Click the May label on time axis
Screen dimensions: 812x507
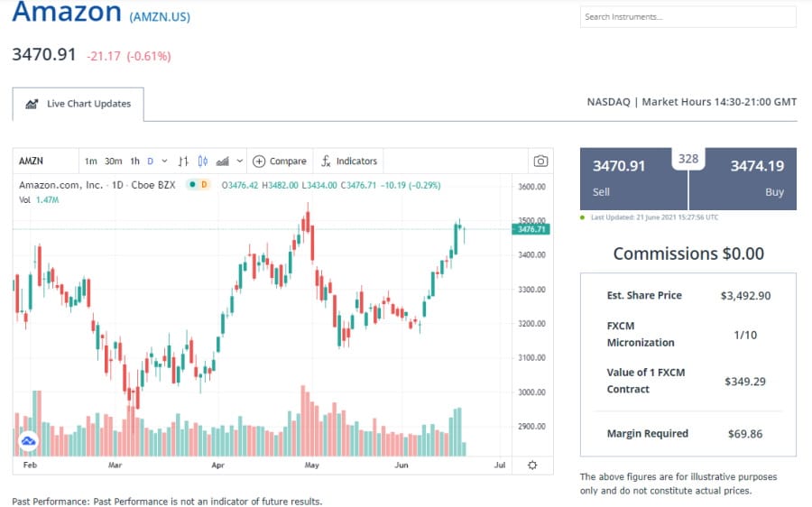coord(312,466)
